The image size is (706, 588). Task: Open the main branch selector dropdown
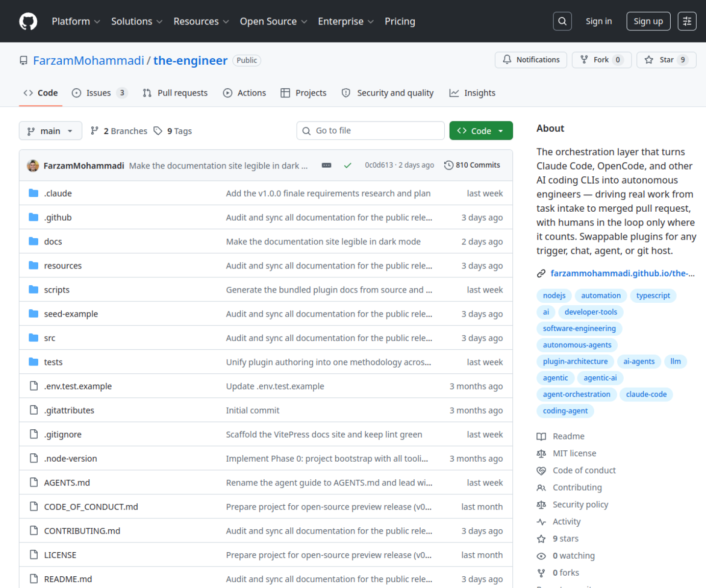50,131
